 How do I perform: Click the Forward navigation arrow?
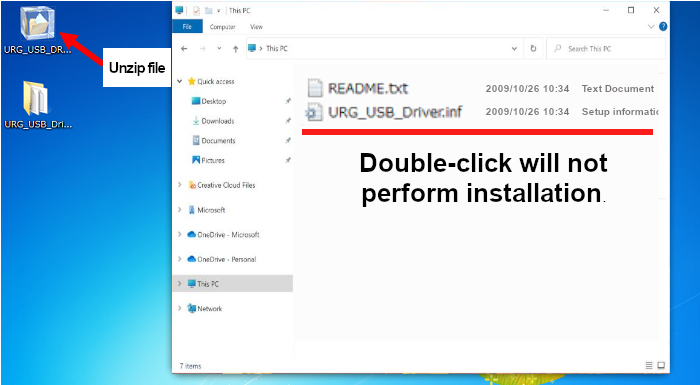[x=203, y=49]
